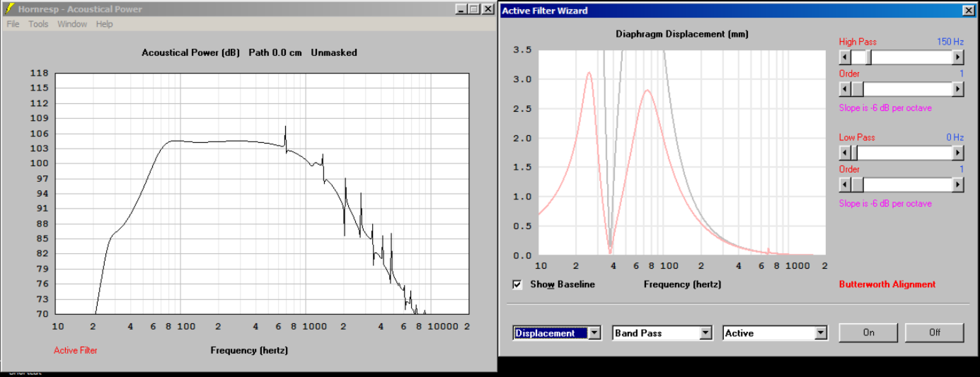980x377 pixels.
Task: Increase Low Pass frequency with right arrow
Action: 958,153
